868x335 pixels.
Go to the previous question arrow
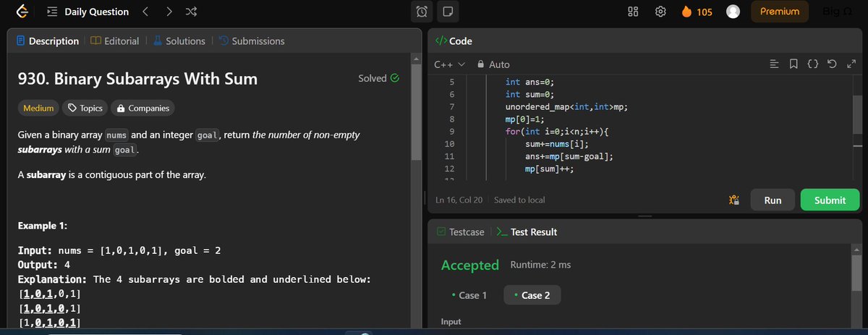click(x=145, y=12)
